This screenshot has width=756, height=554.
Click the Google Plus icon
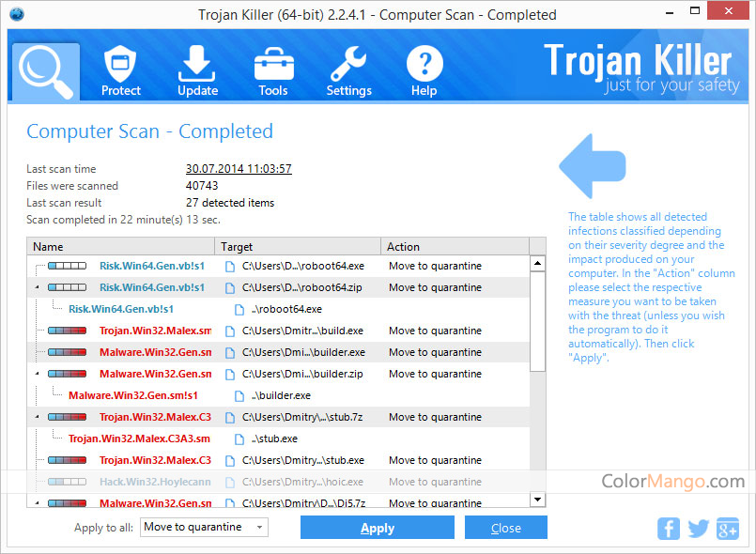[x=728, y=529]
